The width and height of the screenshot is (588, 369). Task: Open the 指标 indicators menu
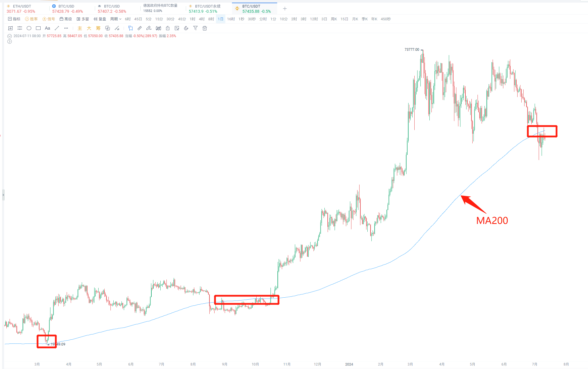14,19
